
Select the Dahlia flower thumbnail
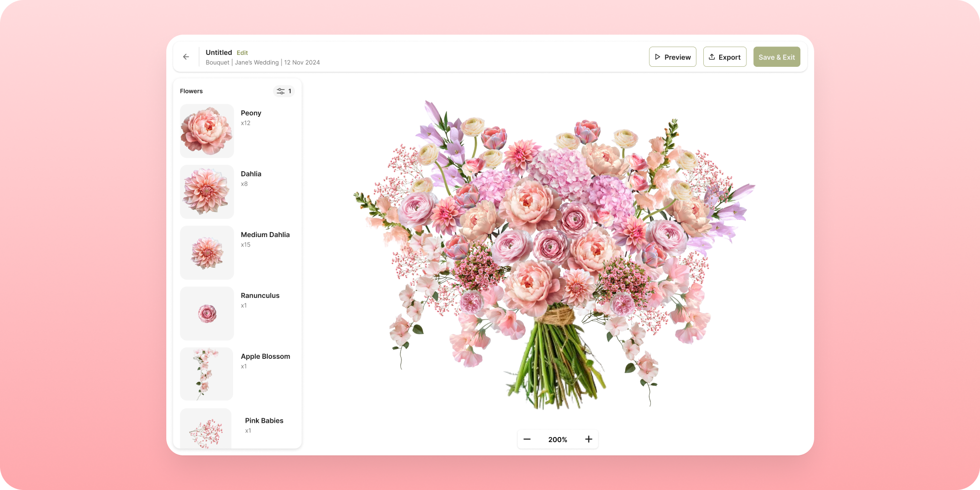[207, 192]
